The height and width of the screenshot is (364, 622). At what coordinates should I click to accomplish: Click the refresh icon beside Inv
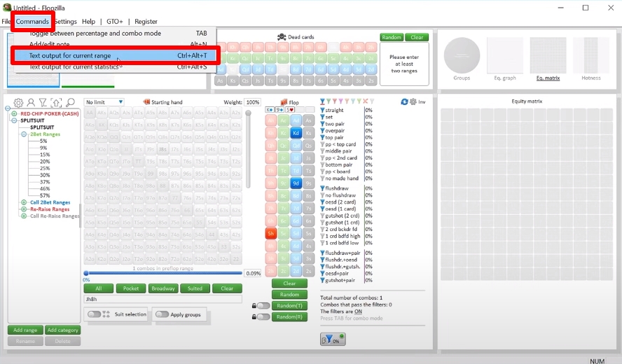[x=404, y=102]
